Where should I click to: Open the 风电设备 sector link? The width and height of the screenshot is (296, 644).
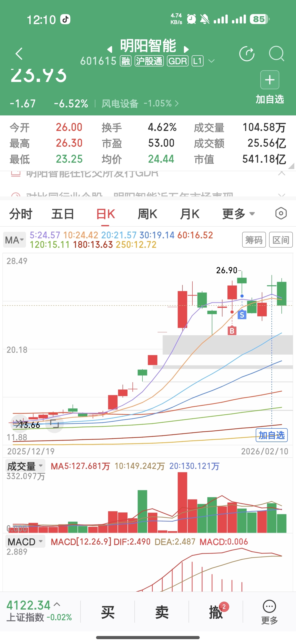coord(140,103)
